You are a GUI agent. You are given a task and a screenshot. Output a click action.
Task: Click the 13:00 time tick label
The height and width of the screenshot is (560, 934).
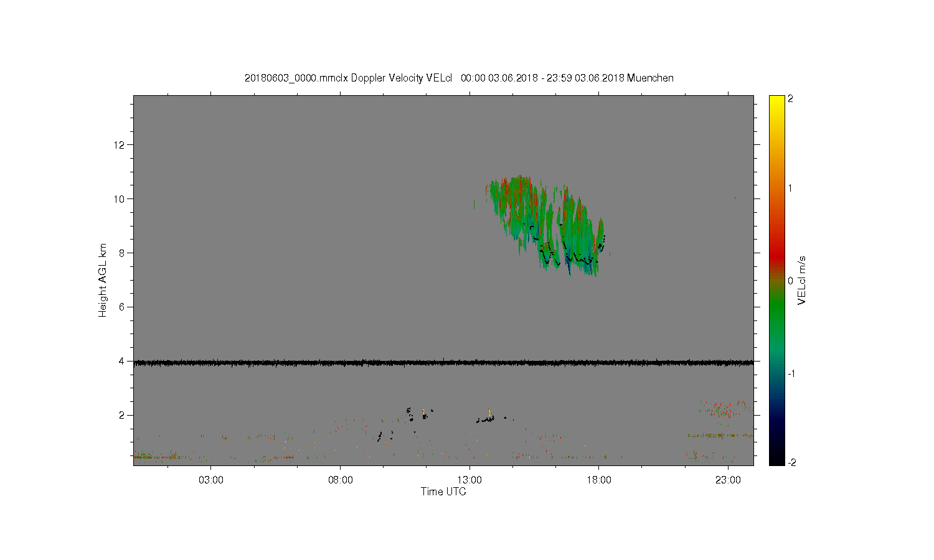(469, 480)
